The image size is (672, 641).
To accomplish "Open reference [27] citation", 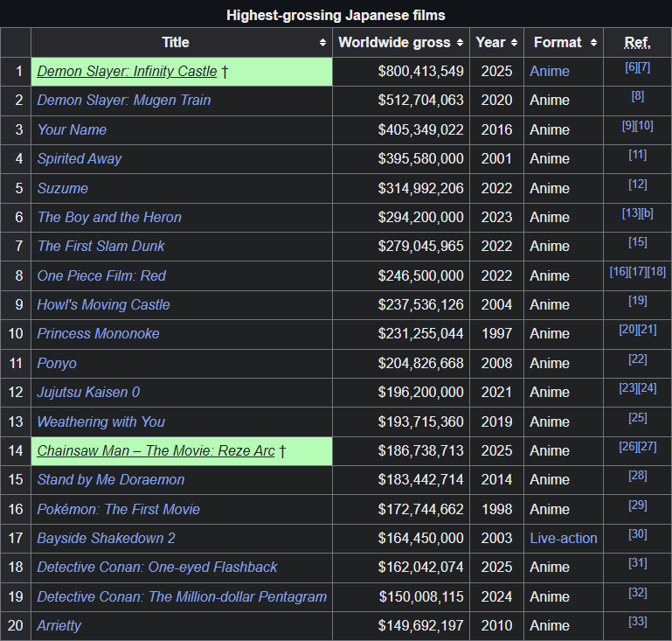I will tap(648, 447).
